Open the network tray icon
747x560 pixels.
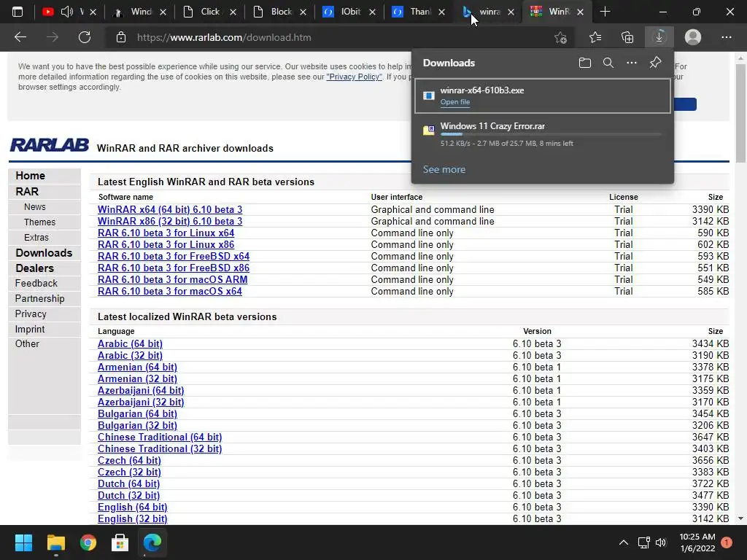643,542
